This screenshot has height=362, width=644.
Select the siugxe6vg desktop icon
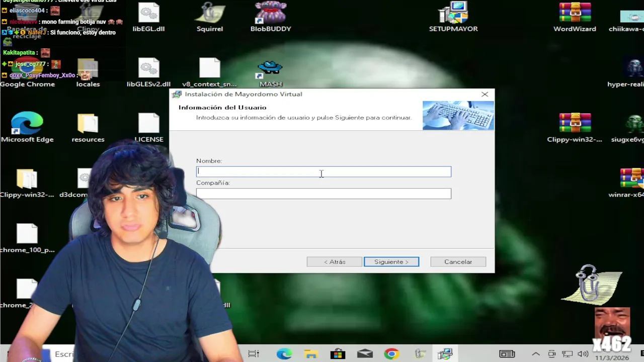click(628, 128)
